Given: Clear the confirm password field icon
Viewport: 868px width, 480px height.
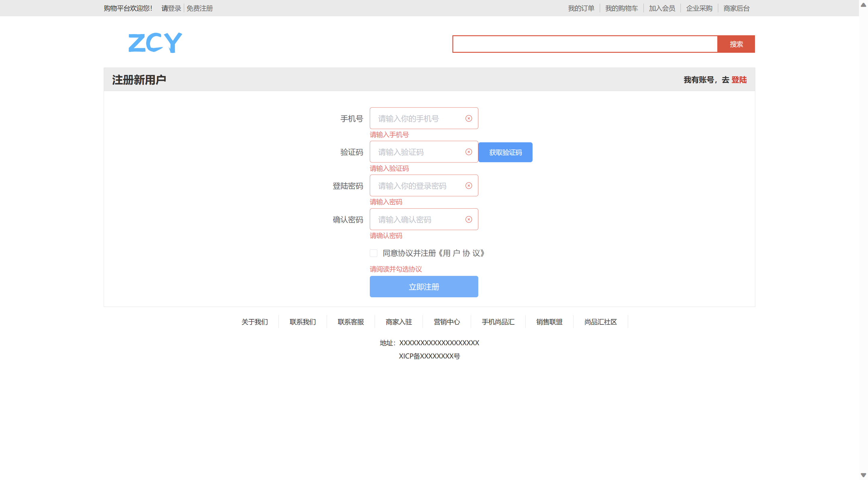Looking at the screenshot, I should [469, 219].
